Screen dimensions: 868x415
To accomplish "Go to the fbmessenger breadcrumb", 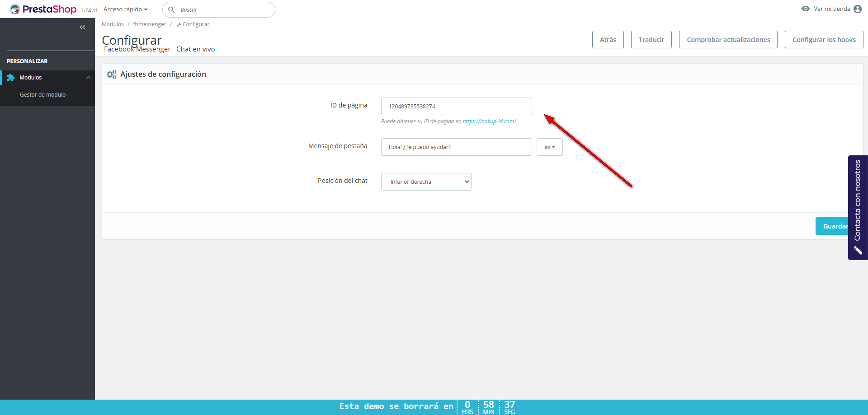I will pyautogui.click(x=150, y=24).
